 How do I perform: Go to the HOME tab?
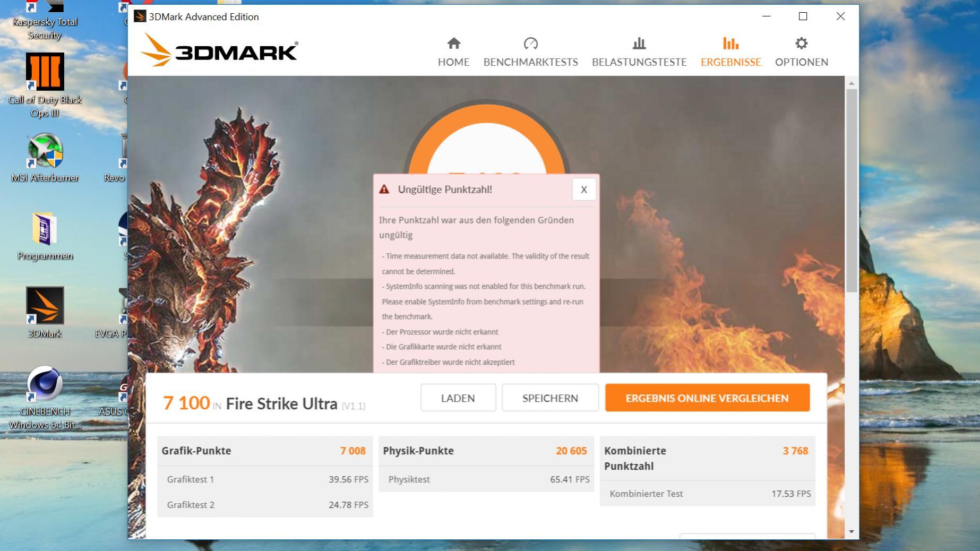click(x=453, y=52)
